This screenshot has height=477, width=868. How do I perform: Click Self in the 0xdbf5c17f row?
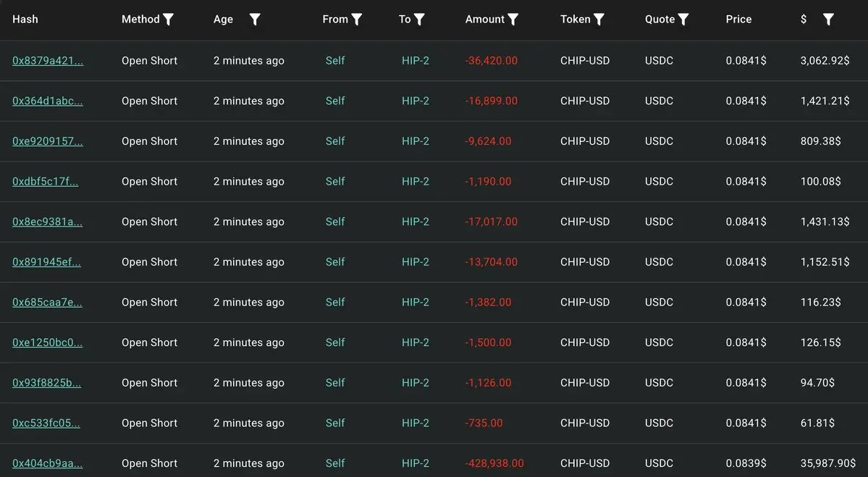pos(335,182)
